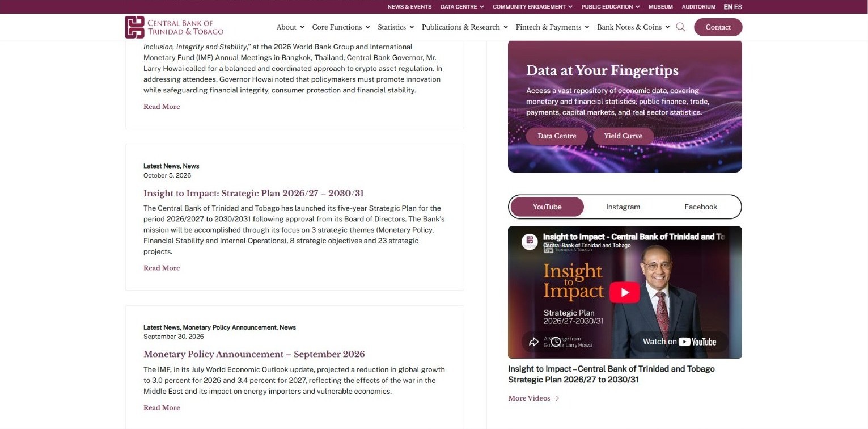The image size is (868, 429).
Task: Click the Contact button
Action: [x=718, y=27]
